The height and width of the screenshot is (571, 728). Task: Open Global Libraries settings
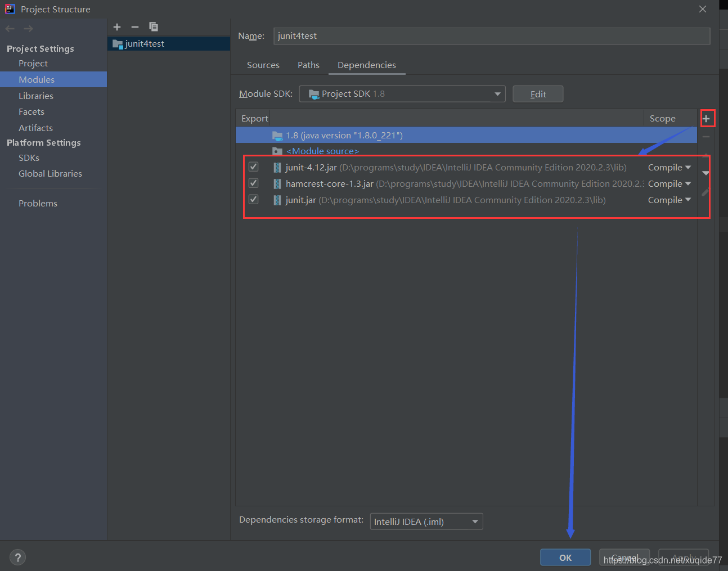coord(50,174)
